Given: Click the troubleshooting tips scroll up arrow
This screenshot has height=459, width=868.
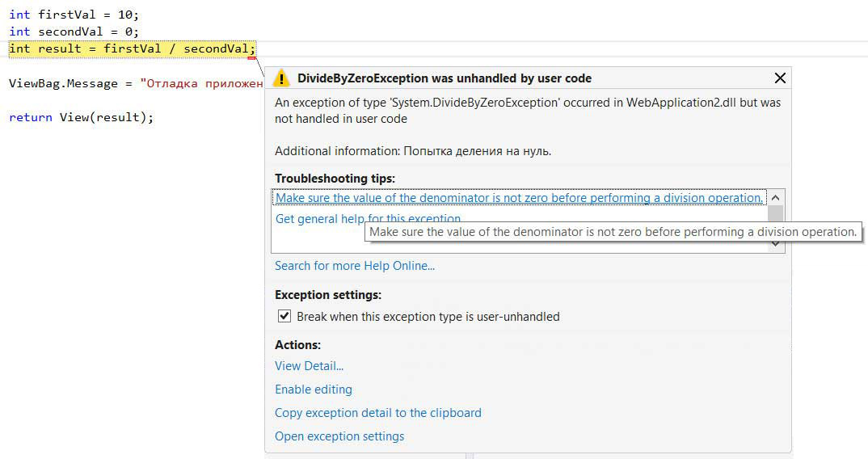Looking at the screenshot, I should coord(776,198).
